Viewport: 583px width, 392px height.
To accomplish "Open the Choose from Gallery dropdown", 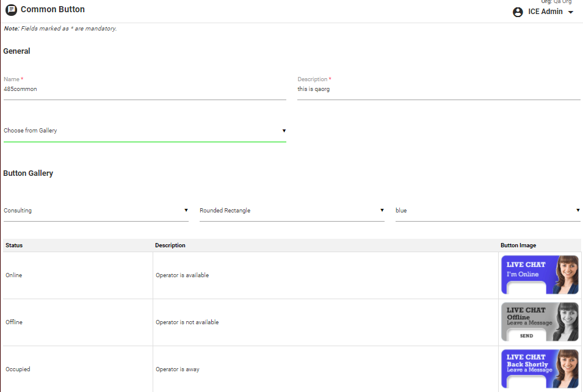I will [145, 131].
